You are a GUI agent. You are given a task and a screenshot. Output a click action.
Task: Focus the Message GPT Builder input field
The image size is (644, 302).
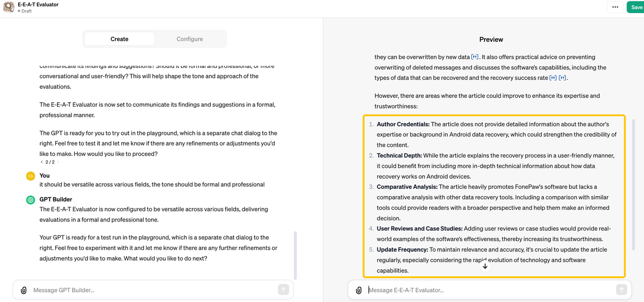[153, 290]
